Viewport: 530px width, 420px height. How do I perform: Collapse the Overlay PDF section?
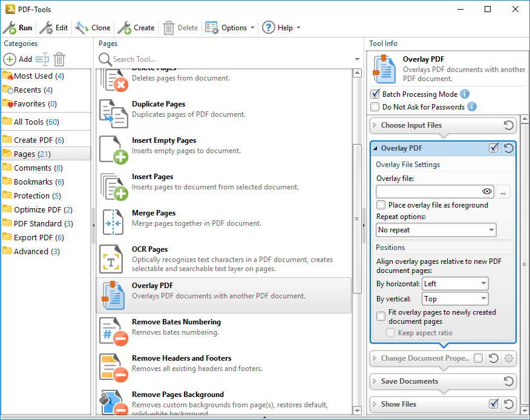[375, 148]
